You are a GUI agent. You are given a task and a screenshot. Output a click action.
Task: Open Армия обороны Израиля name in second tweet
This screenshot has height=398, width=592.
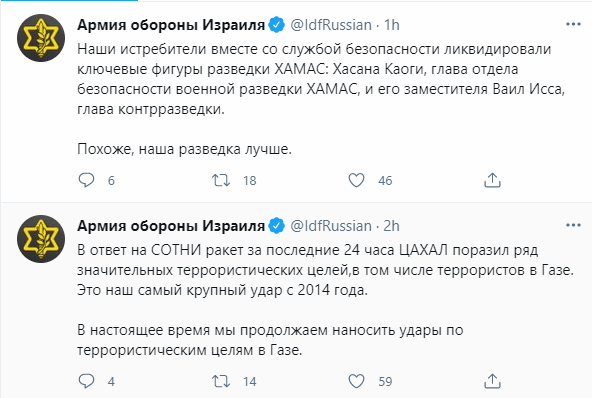171,226
